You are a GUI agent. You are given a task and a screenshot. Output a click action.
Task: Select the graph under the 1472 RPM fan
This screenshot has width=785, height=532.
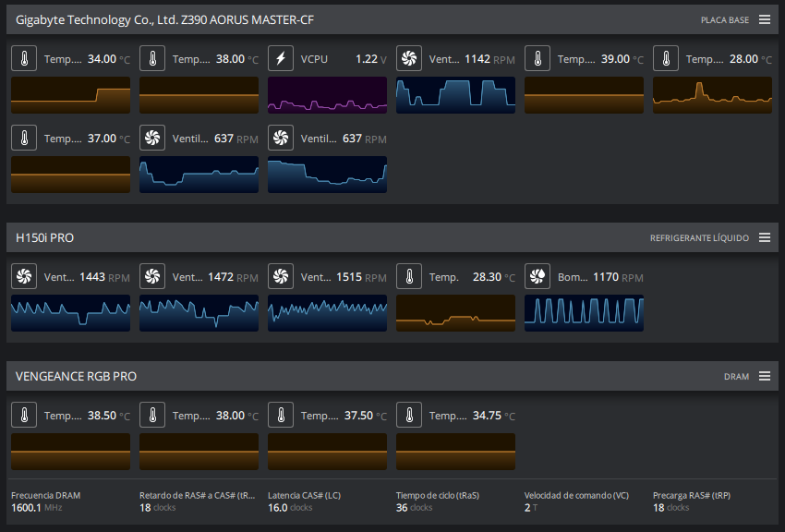click(x=199, y=313)
